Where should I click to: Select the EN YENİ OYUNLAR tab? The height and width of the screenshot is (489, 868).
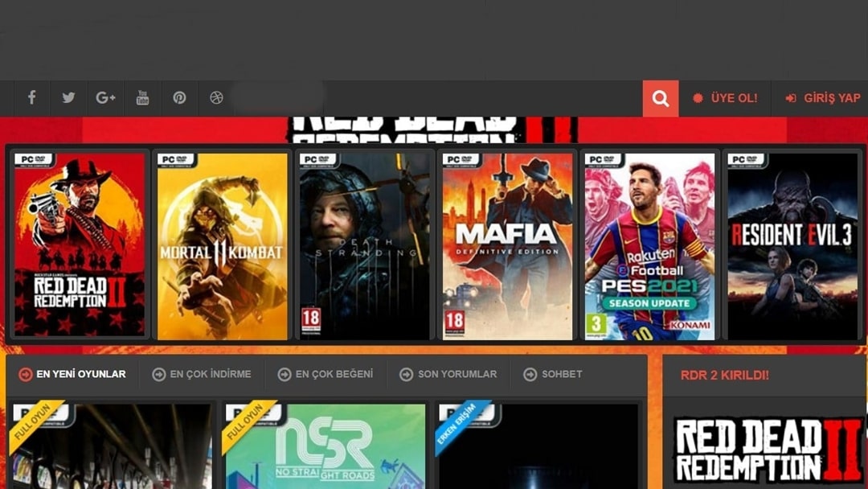click(x=72, y=374)
